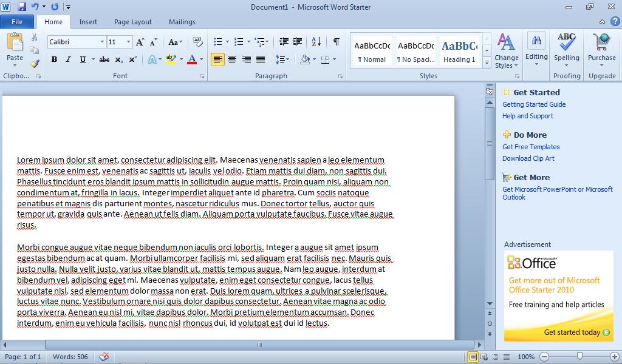
Task: Toggle Underline formatting
Action: click(x=83, y=59)
